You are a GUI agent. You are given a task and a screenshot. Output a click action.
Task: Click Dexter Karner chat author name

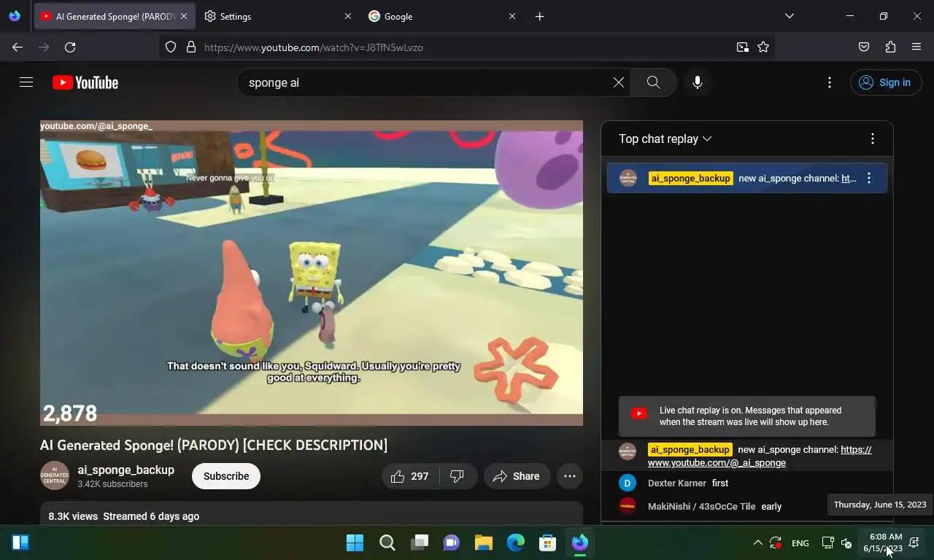point(677,483)
